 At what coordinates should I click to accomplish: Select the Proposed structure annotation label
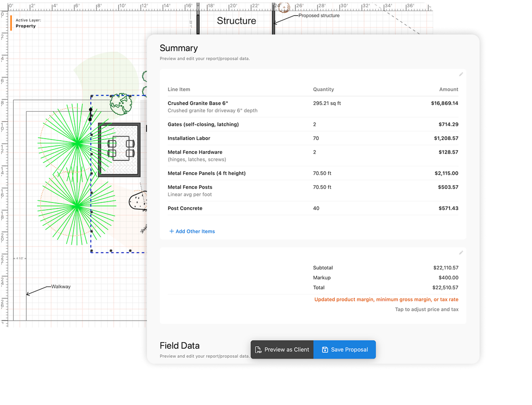pos(319,15)
